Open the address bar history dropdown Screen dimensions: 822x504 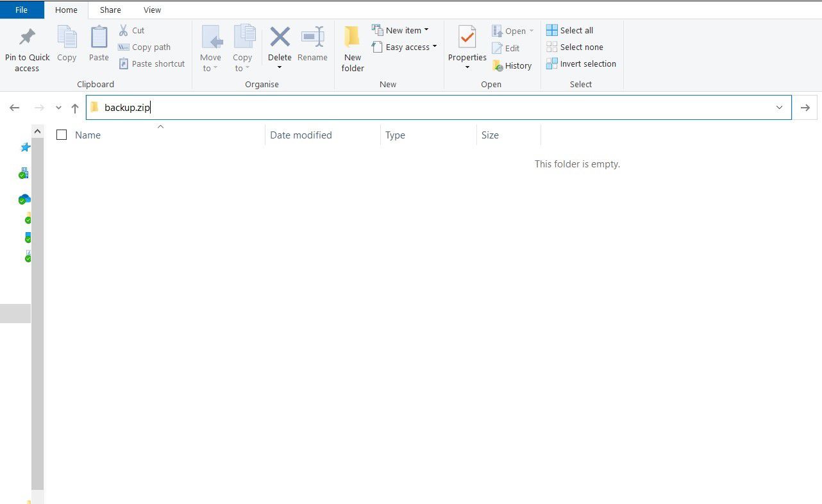(779, 108)
